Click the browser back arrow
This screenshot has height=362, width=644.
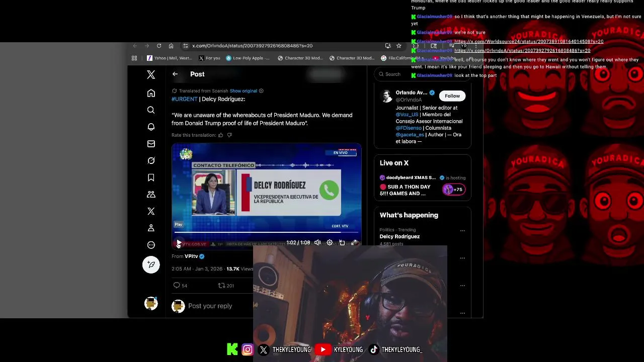point(135,46)
